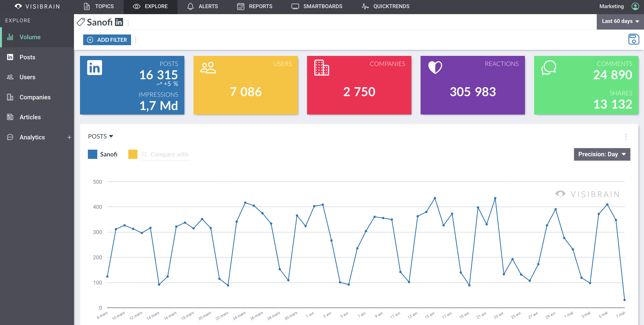Select Articles in the sidebar

[37, 117]
